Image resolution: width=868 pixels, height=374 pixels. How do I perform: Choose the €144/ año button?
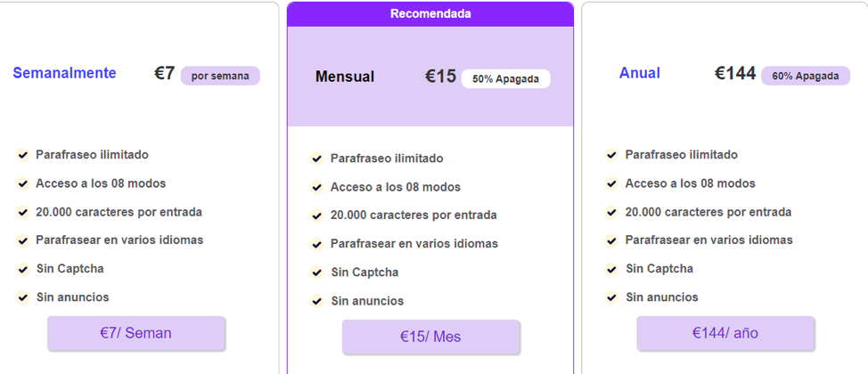point(725,333)
